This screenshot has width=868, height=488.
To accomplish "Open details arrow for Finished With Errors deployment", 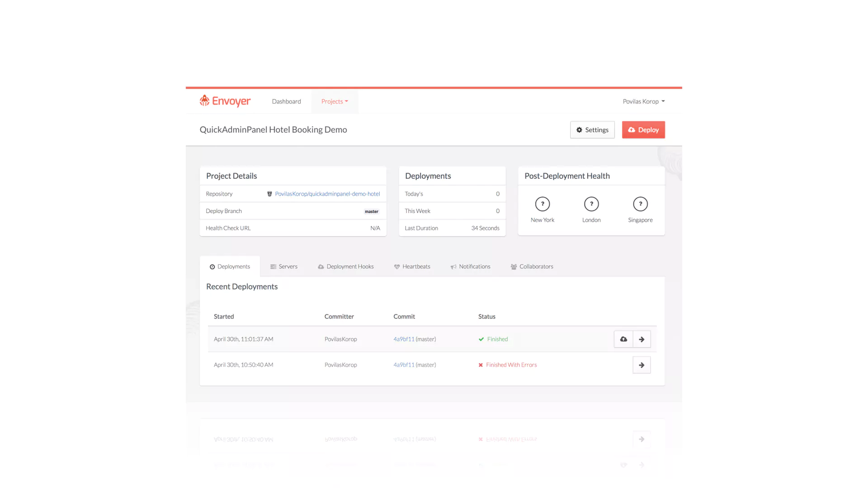I will [642, 365].
